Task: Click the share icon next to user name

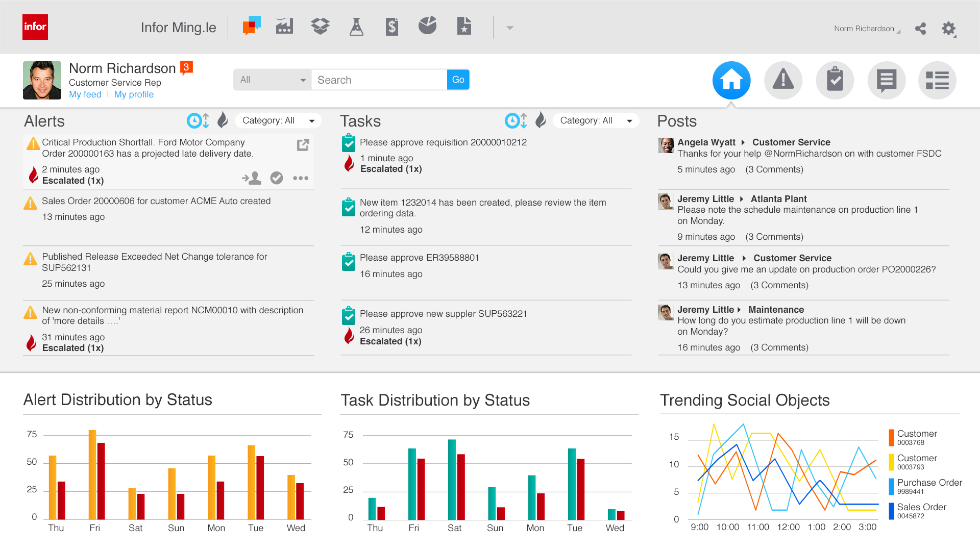Action: [x=920, y=29]
